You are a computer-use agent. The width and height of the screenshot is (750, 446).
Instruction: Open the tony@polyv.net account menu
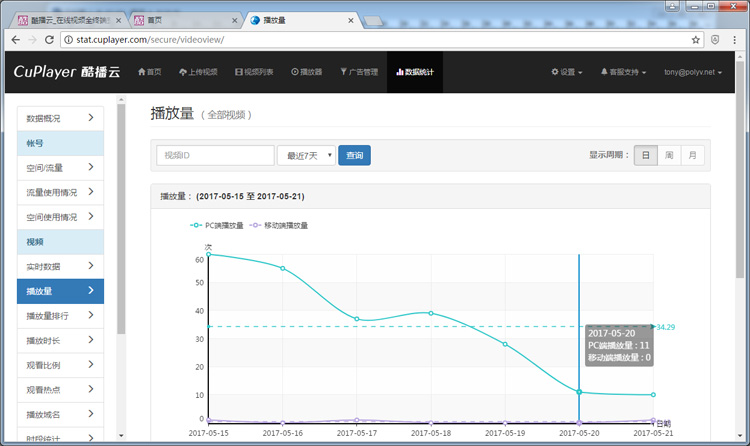pyautogui.click(x=696, y=72)
